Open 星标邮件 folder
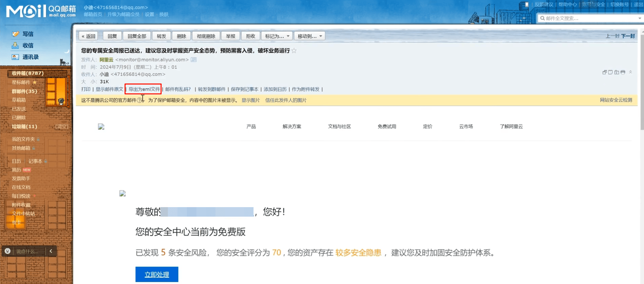This screenshot has width=644, height=284. coord(21,82)
